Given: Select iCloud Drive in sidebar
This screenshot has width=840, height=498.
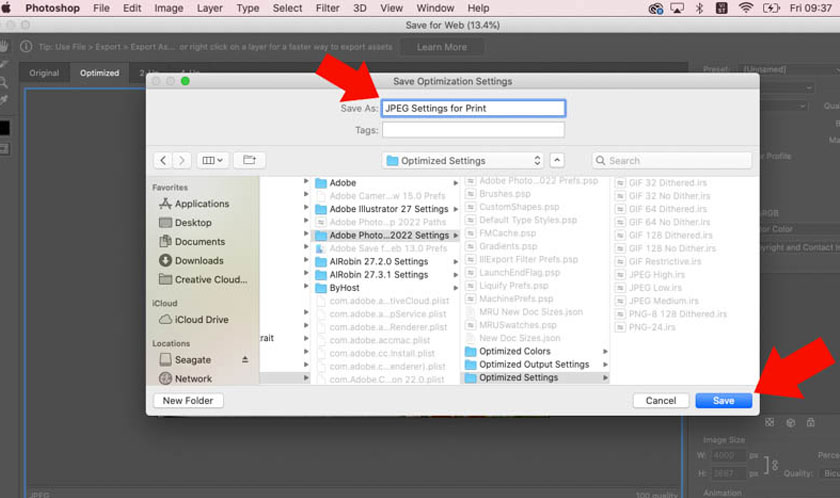Looking at the screenshot, I should 200,320.
